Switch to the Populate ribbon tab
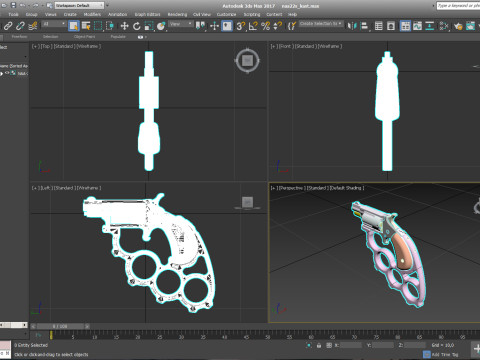Screen dimensions: 480x360 coord(118,37)
